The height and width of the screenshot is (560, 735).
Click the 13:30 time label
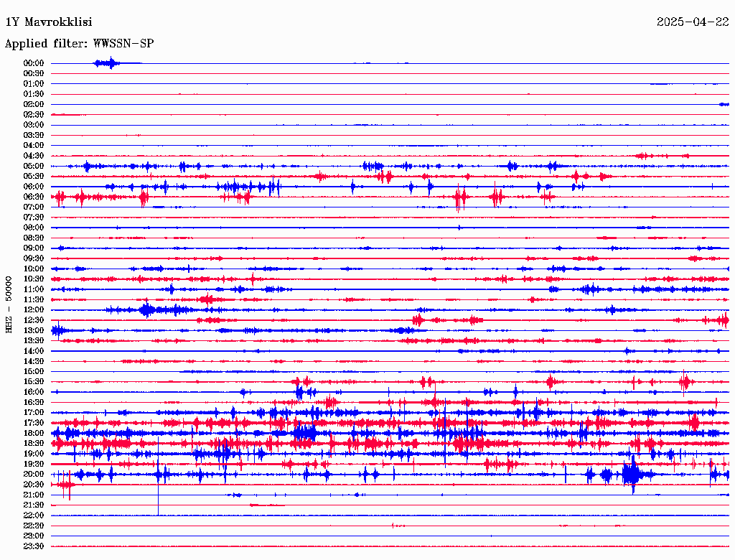tap(34, 341)
